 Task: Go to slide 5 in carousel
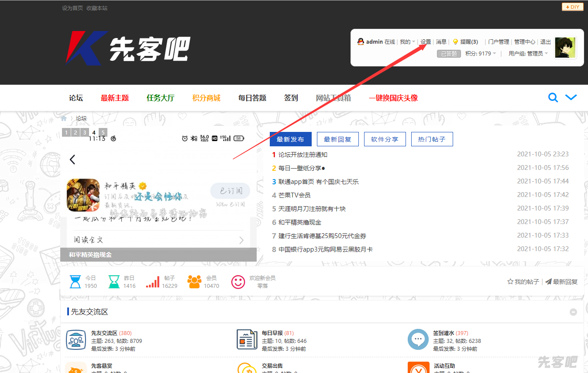(103, 132)
